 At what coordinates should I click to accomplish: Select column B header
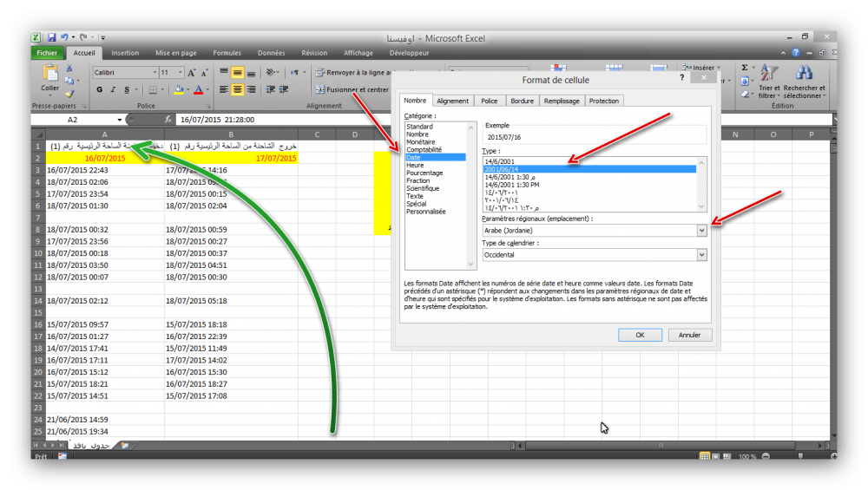[x=231, y=134]
